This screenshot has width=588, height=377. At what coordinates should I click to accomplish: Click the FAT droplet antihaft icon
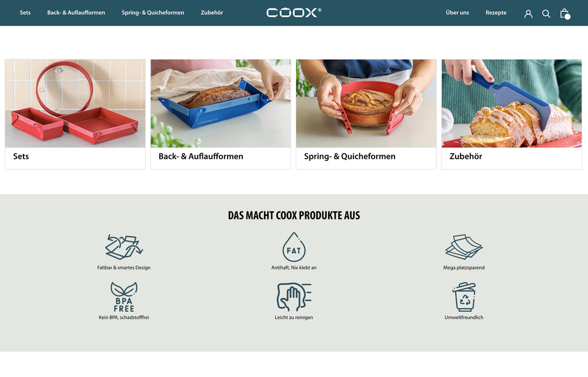pyautogui.click(x=293, y=247)
